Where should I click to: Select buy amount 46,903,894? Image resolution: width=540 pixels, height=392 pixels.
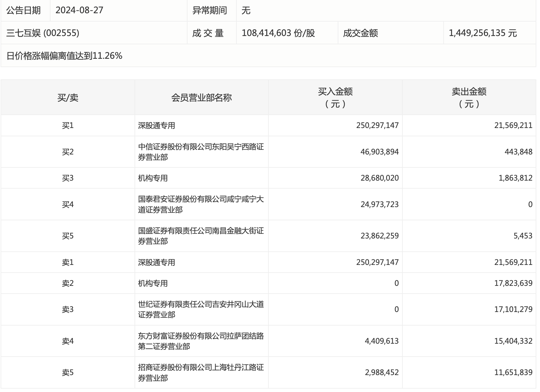tap(380, 152)
